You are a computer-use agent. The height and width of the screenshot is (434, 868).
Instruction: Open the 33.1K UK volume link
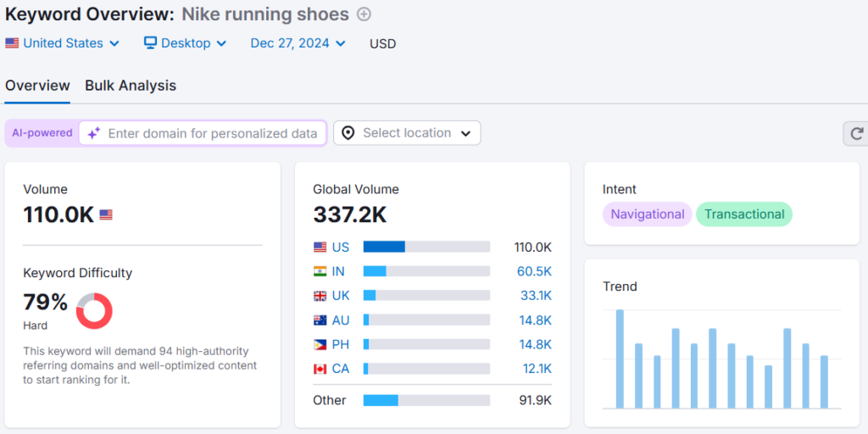tap(535, 296)
